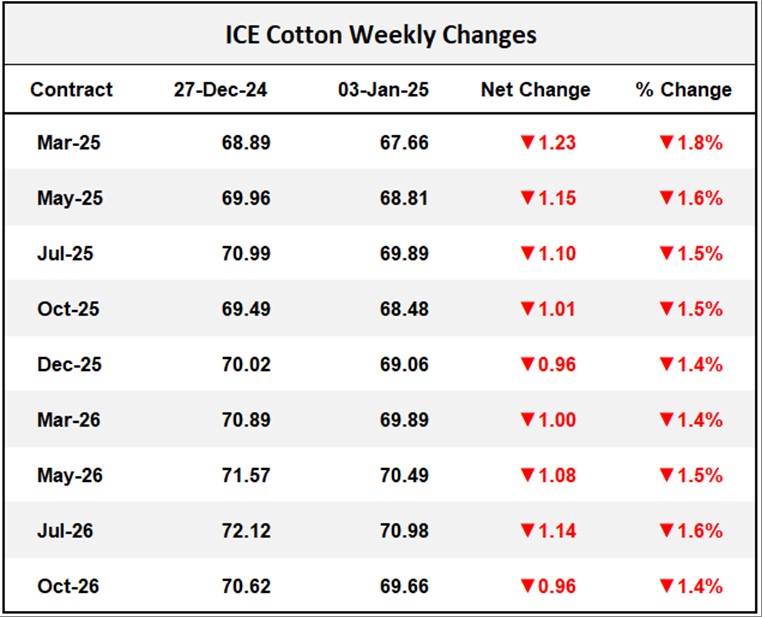Select the Oct-26 contract label

click(x=68, y=586)
